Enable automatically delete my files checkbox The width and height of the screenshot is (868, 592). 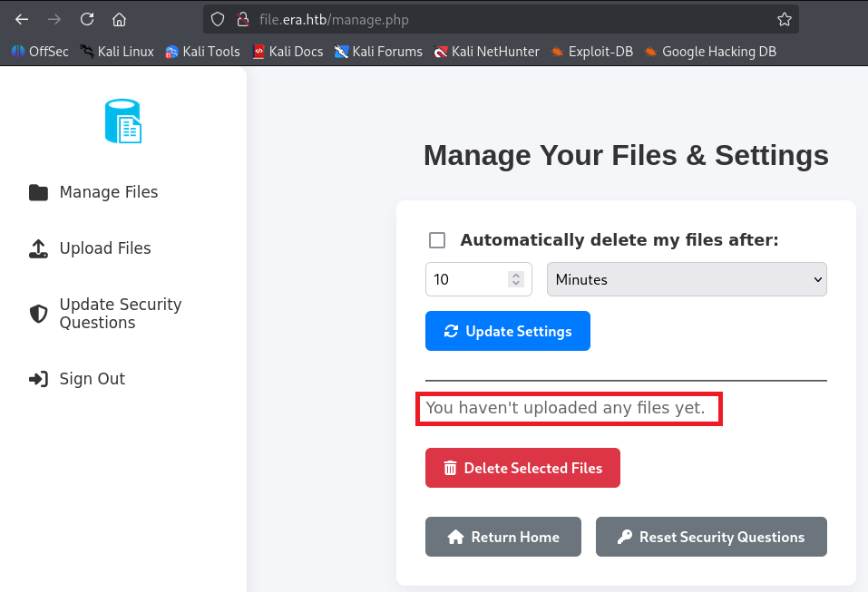point(437,240)
